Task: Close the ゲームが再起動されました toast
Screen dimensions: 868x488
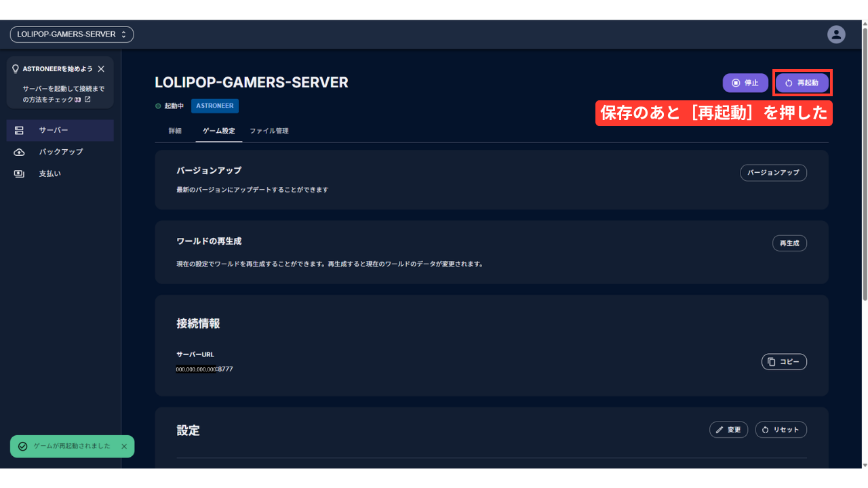Action: coord(124,446)
